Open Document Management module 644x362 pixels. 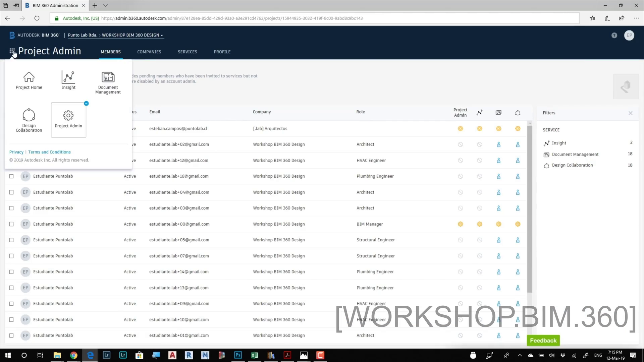click(x=108, y=82)
